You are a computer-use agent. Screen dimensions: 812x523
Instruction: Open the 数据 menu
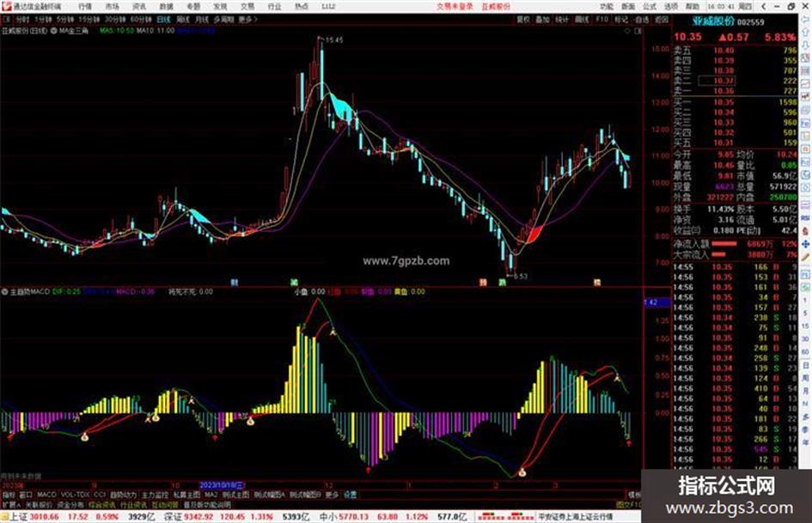point(166,6)
